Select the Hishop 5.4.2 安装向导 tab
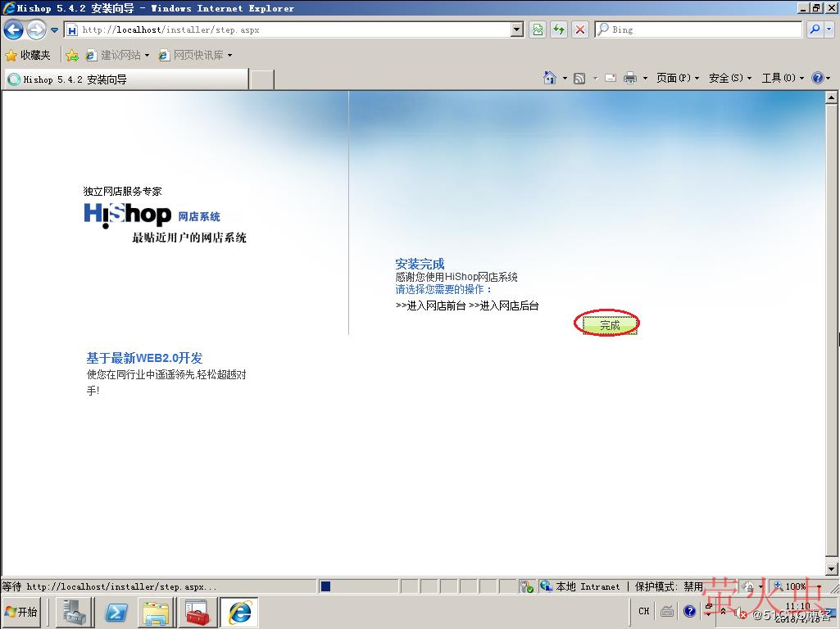 123,79
